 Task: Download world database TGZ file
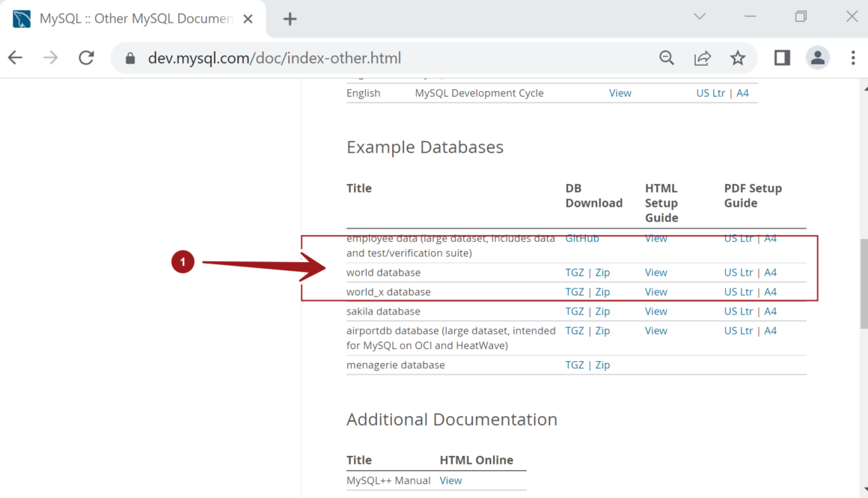[575, 273]
